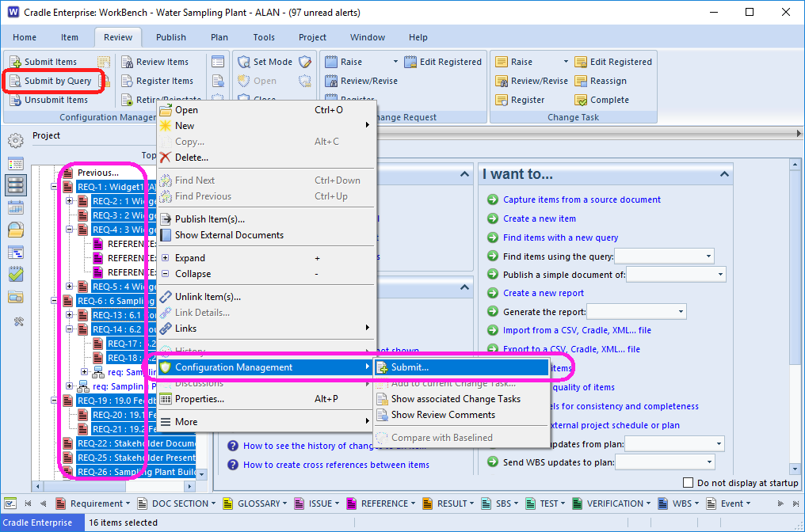This screenshot has width=805, height=532.
Task: Click the start page scrollbar down arrow
Action: tap(795, 469)
